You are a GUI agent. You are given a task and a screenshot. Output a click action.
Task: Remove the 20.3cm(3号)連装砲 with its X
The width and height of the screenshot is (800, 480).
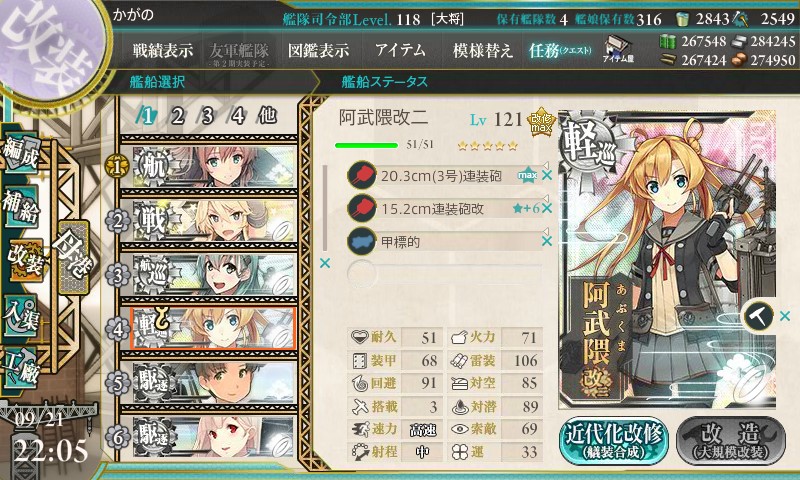click(x=546, y=175)
